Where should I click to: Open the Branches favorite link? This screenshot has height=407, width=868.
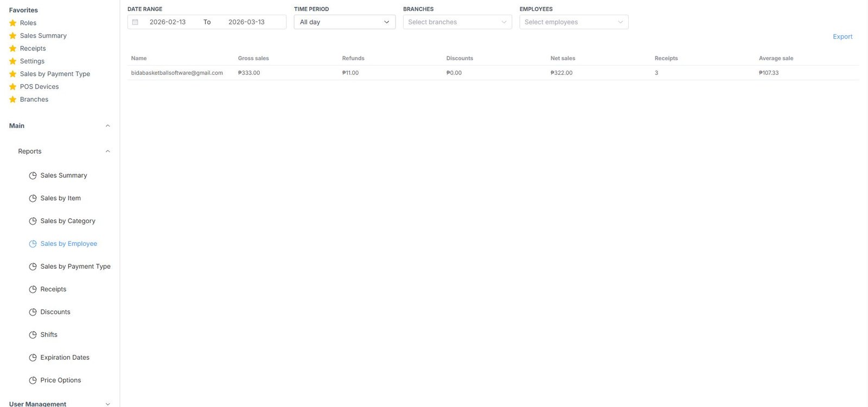[x=34, y=99]
